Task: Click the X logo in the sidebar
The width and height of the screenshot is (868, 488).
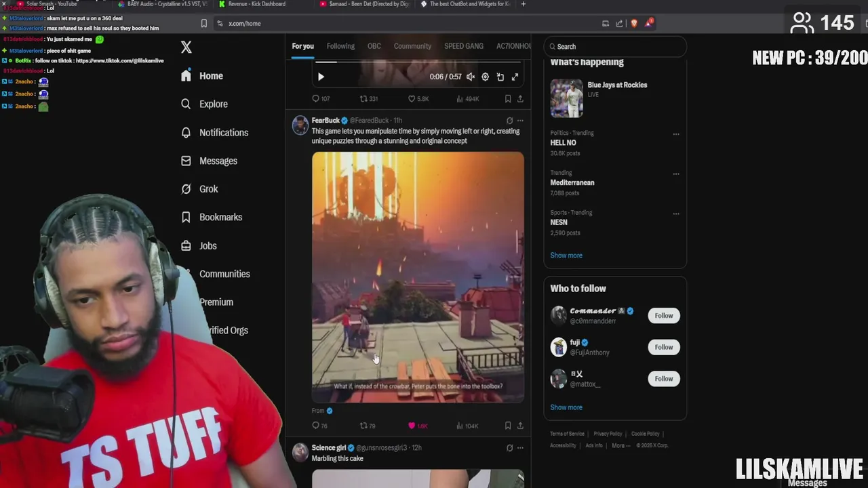Action: (x=186, y=47)
